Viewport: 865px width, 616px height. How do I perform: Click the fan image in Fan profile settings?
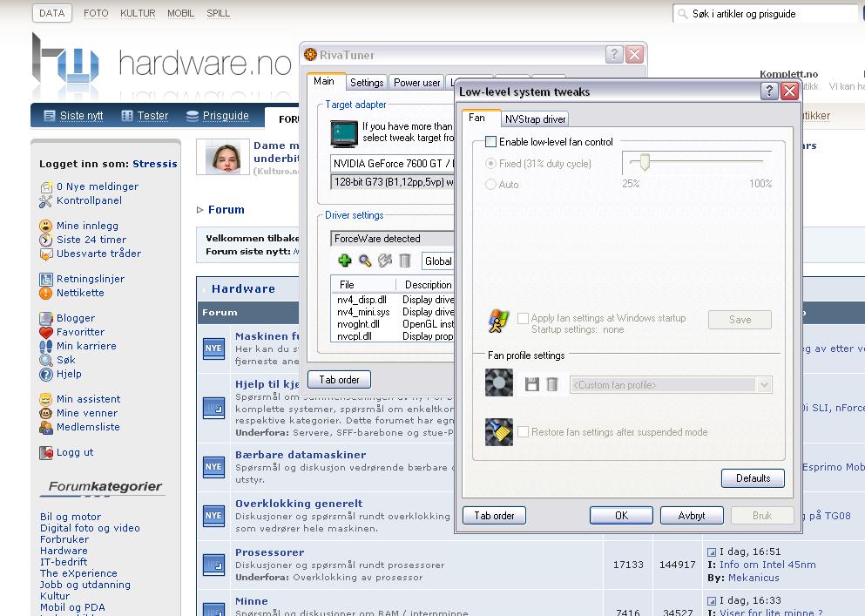498,382
